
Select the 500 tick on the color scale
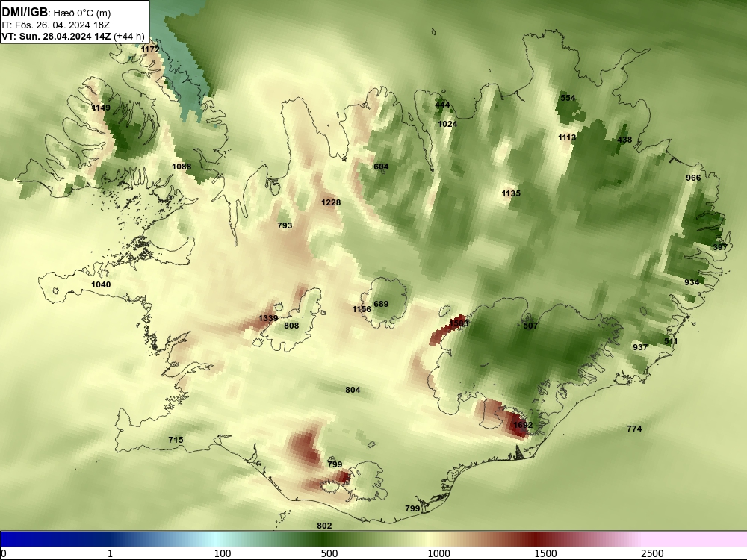tap(329, 553)
